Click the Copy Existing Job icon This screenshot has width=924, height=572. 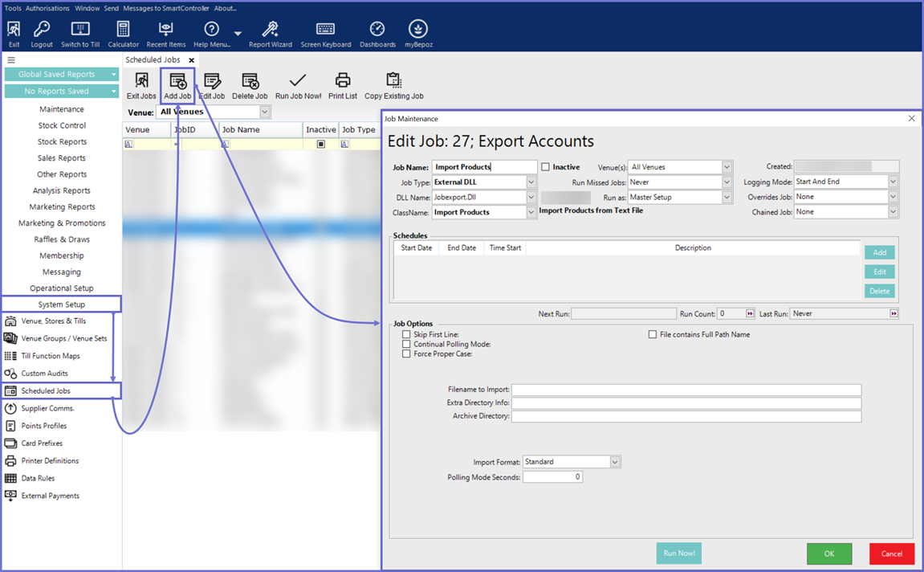[x=393, y=81]
